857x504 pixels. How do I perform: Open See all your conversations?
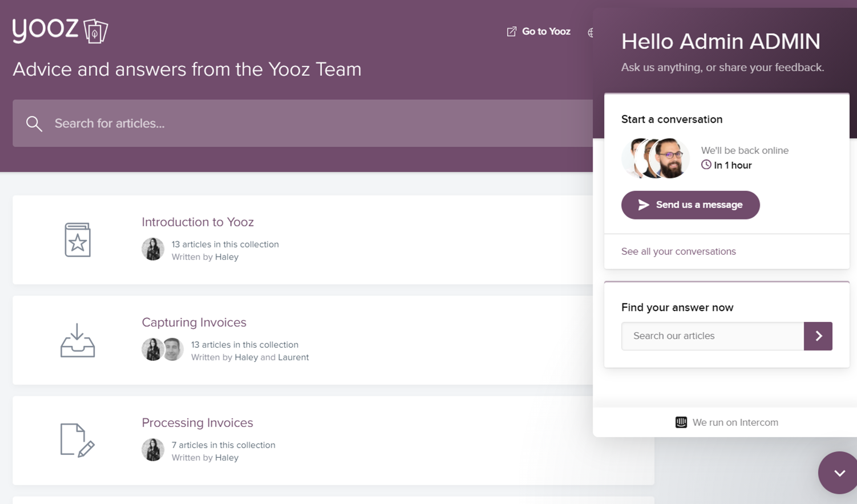(678, 251)
